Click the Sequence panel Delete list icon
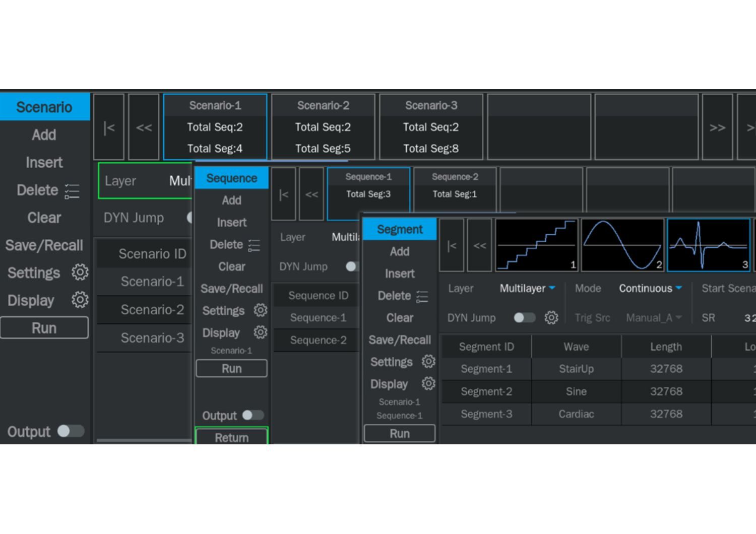The image size is (756, 534). pos(254,245)
